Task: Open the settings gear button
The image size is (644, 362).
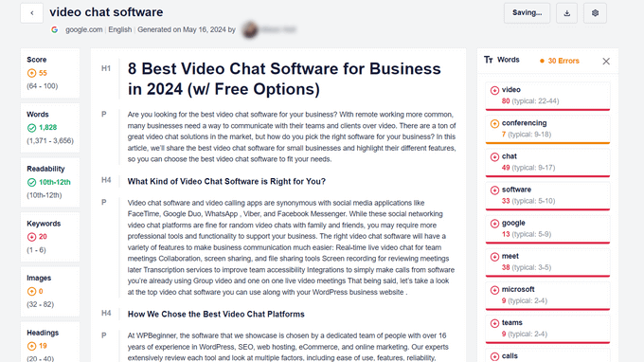Action: point(595,13)
